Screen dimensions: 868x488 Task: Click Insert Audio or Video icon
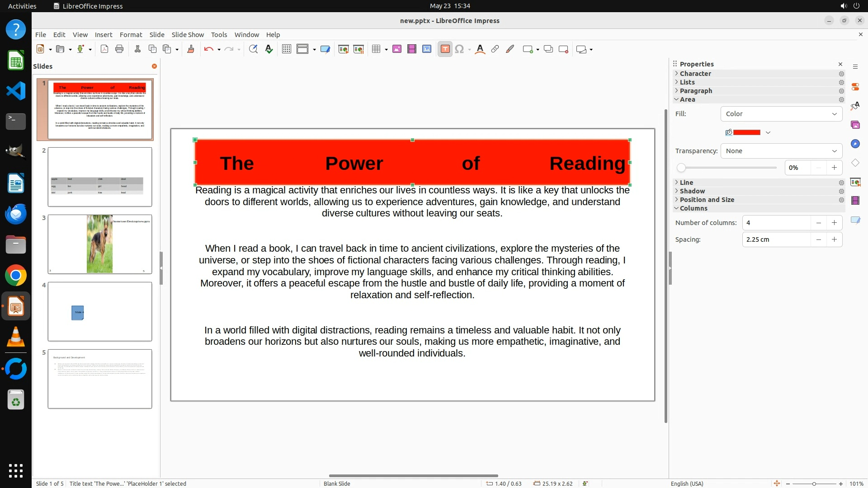(412, 49)
